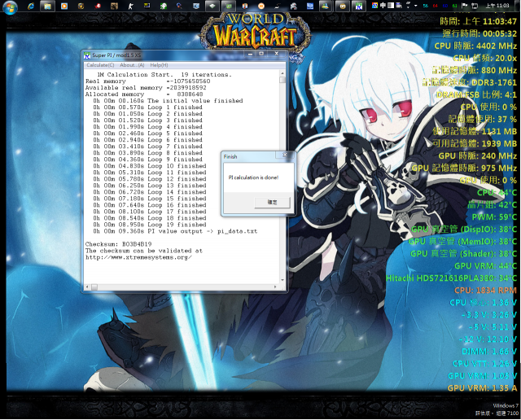Screen dimensions: 521x420
Task: Close the Super PI window
Action: (277, 54)
